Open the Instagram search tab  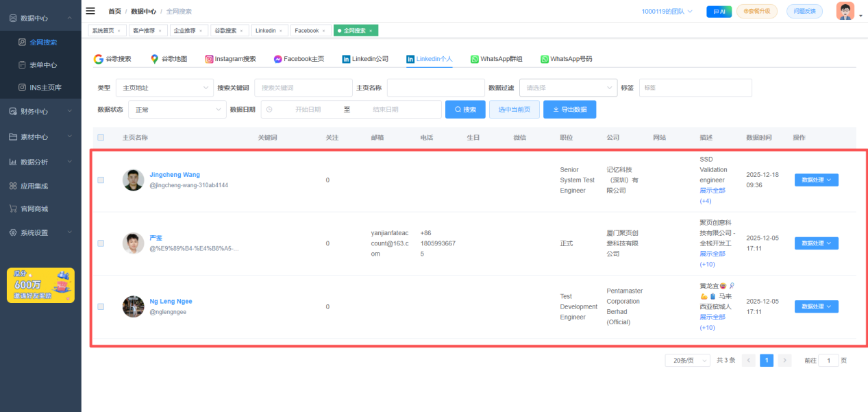[x=230, y=59]
